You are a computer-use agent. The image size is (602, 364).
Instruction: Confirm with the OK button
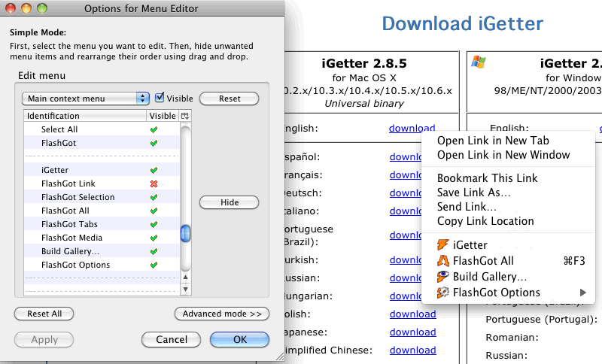[x=239, y=339]
